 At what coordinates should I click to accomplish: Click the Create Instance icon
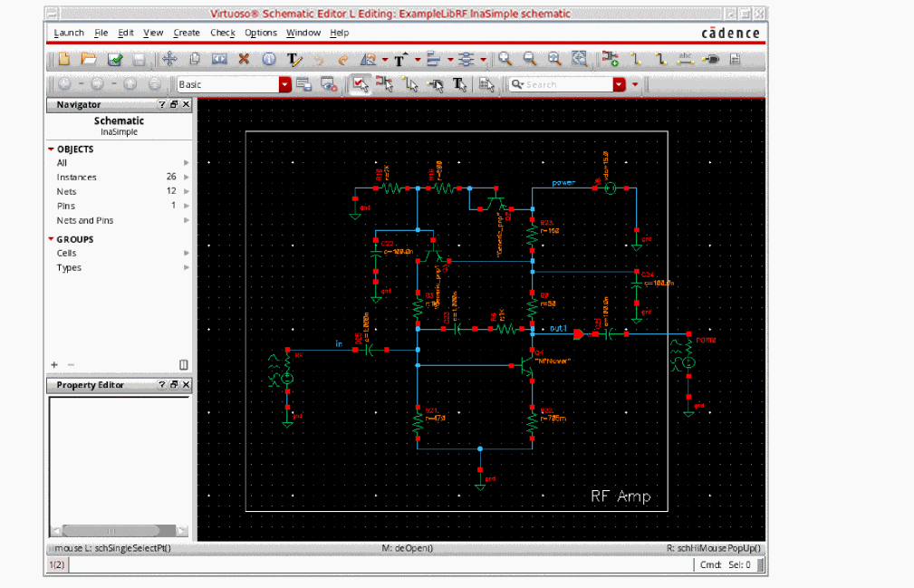click(611, 60)
